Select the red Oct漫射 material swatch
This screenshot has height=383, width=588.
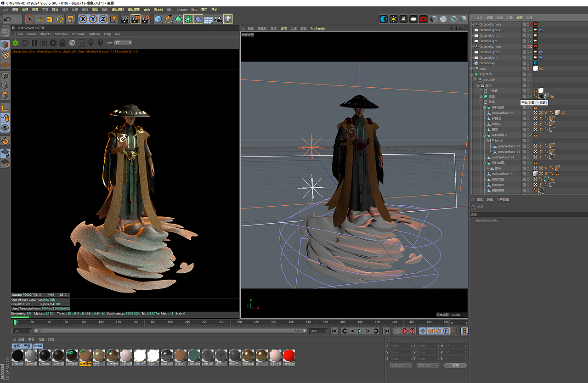pyautogui.click(x=288, y=357)
